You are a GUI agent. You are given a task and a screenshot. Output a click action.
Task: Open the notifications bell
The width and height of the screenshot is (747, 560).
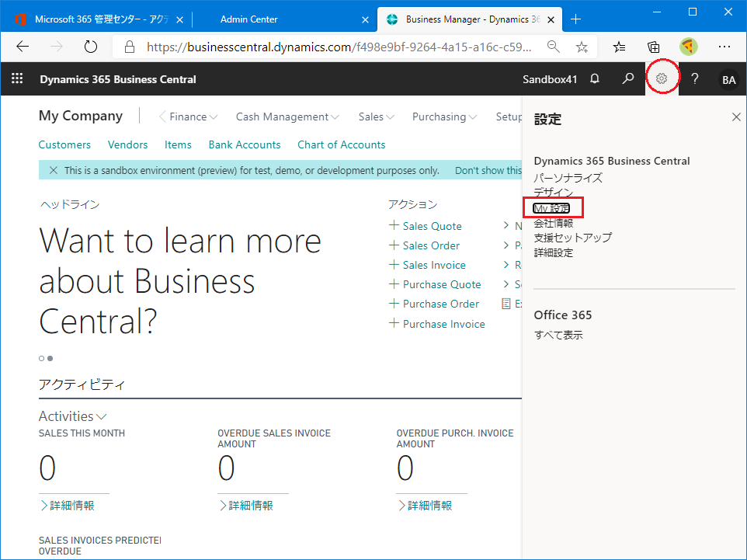coord(595,78)
